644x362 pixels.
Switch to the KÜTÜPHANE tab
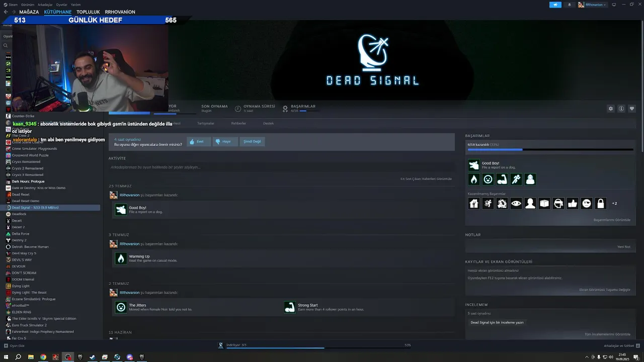(57, 12)
